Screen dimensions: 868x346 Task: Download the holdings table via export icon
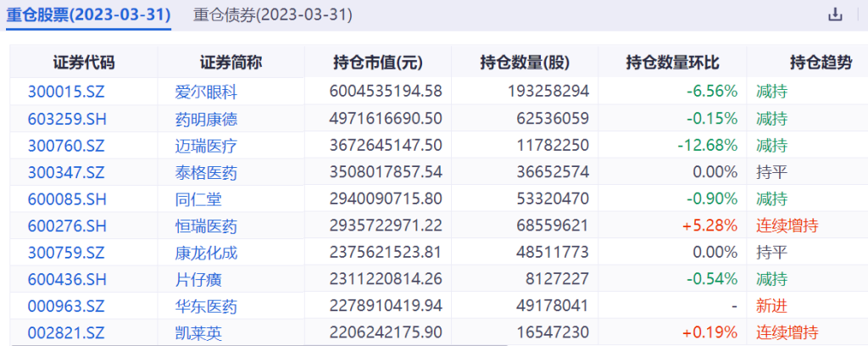[835, 15]
